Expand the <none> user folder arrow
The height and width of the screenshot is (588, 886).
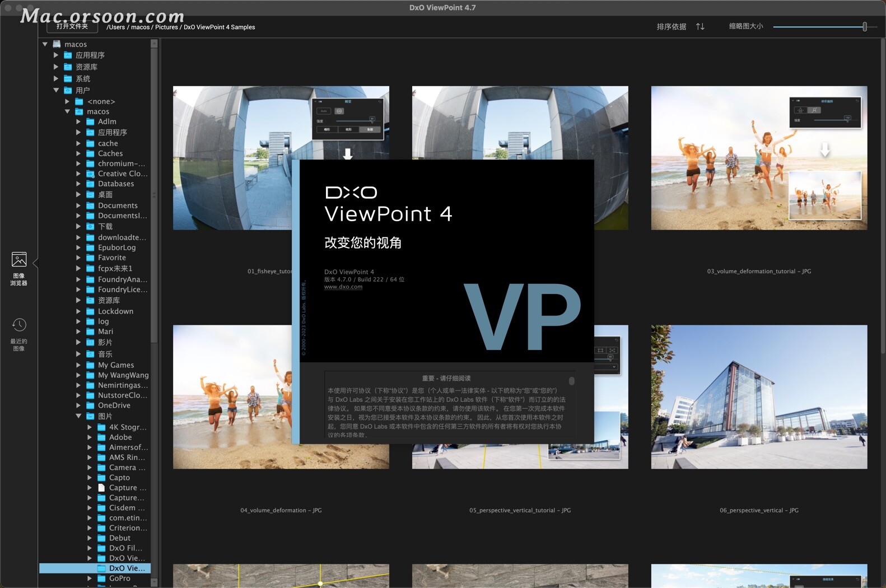pos(67,101)
